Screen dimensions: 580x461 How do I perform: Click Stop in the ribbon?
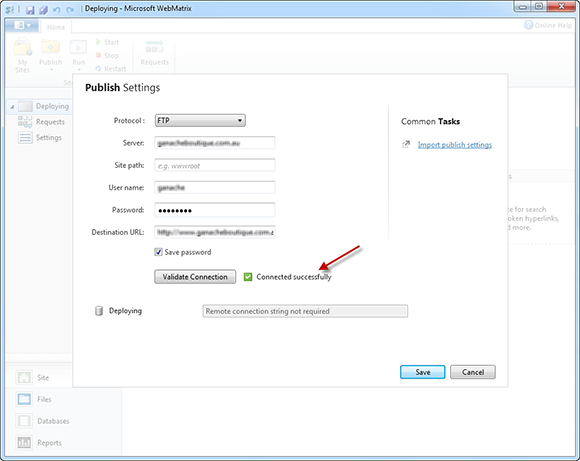click(x=107, y=55)
